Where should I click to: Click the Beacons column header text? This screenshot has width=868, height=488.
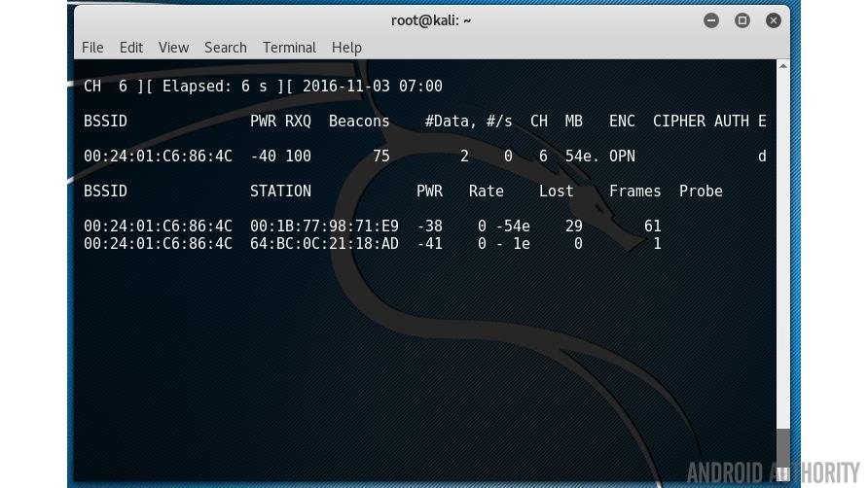359,122
